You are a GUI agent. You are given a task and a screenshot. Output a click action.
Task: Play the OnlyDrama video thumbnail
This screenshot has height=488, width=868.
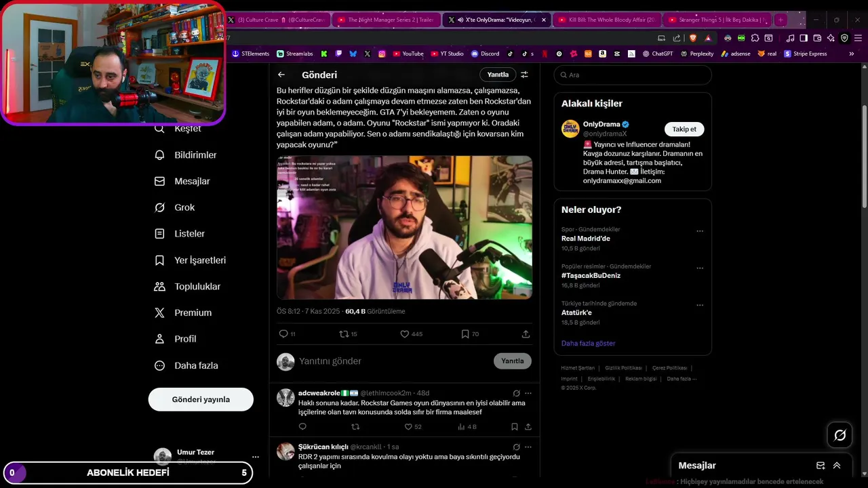[x=404, y=227]
